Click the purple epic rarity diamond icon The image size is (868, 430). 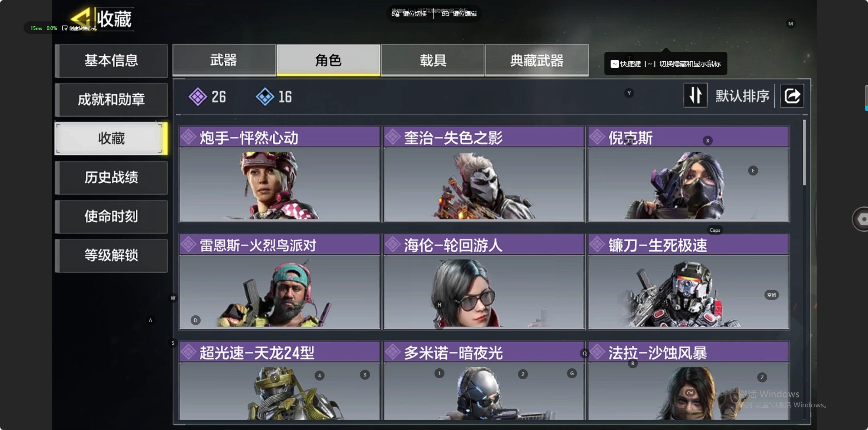(x=198, y=97)
